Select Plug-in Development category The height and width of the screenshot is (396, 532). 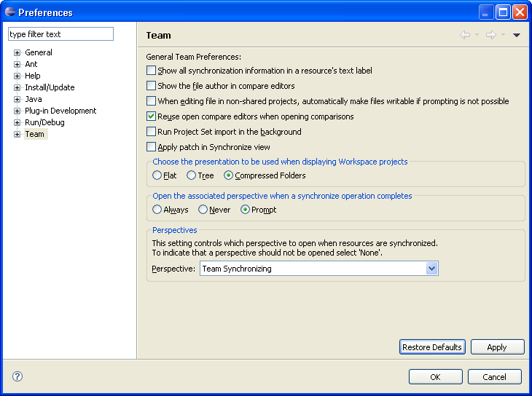click(60, 111)
